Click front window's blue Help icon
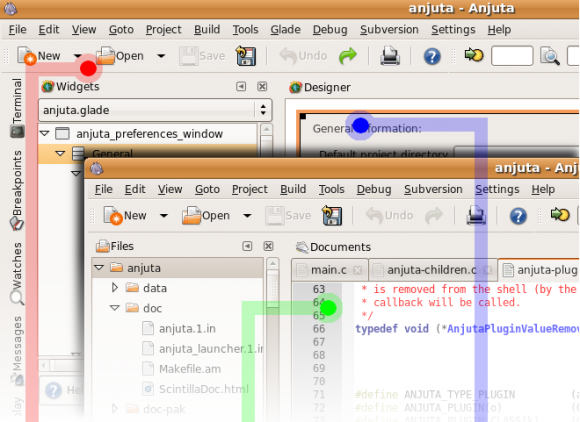580x422 pixels. tap(518, 216)
